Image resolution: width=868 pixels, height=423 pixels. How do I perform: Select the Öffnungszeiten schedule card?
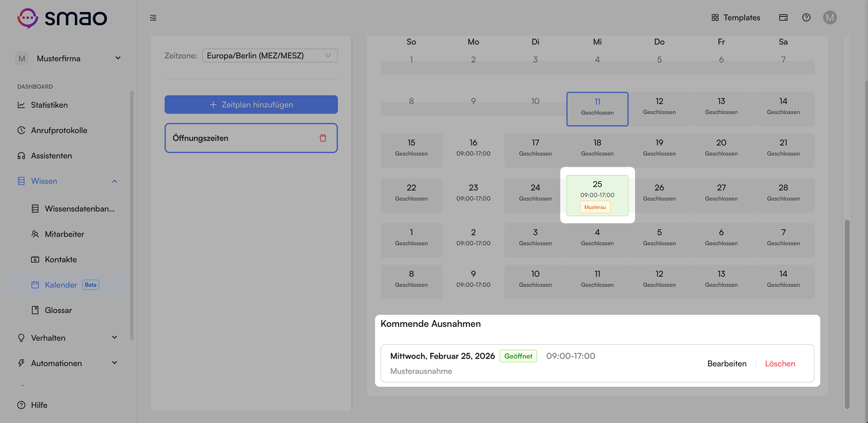(x=251, y=138)
